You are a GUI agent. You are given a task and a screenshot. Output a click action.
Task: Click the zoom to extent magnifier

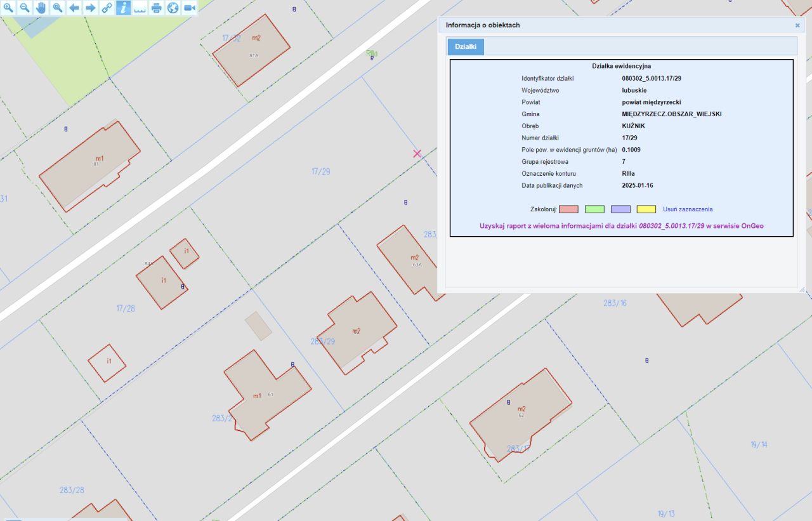[58, 8]
